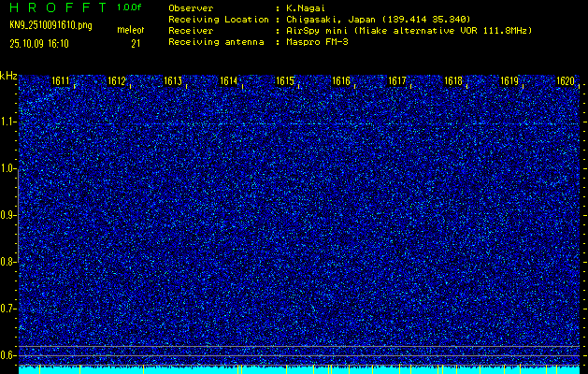Click the 1620 time marker
The image size is (588, 374).
(566, 81)
